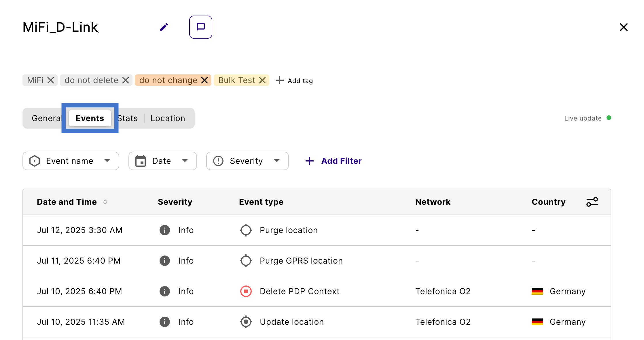Image resolution: width=644 pixels, height=340 pixels.
Task: Click Add Filter link
Action: (334, 161)
